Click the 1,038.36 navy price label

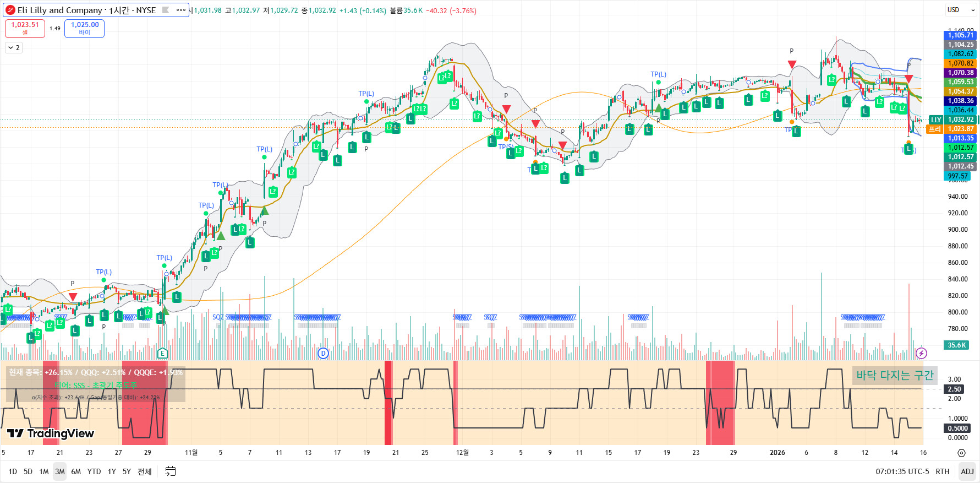coord(961,101)
